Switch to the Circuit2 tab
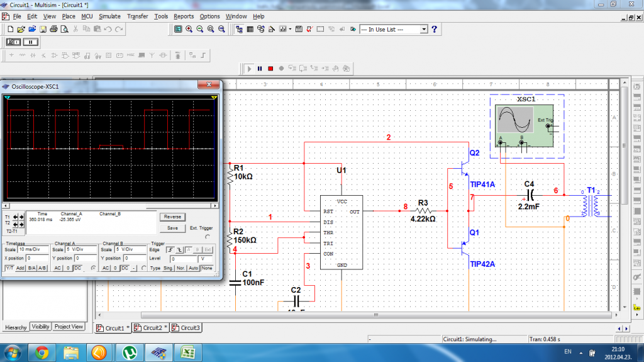This screenshot has height=362, width=644. [152, 328]
